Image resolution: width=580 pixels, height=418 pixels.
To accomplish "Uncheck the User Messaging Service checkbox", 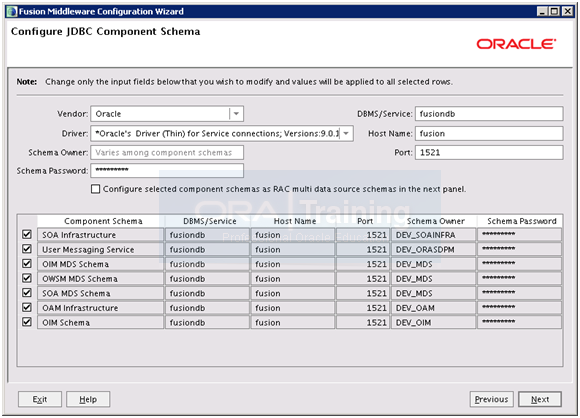I will [x=27, y=249].
